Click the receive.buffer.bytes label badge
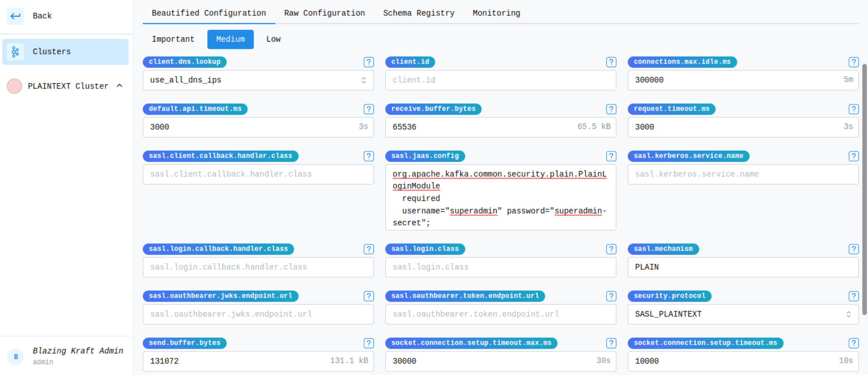This screenshot has height=375, width=868. coord(433,109)
